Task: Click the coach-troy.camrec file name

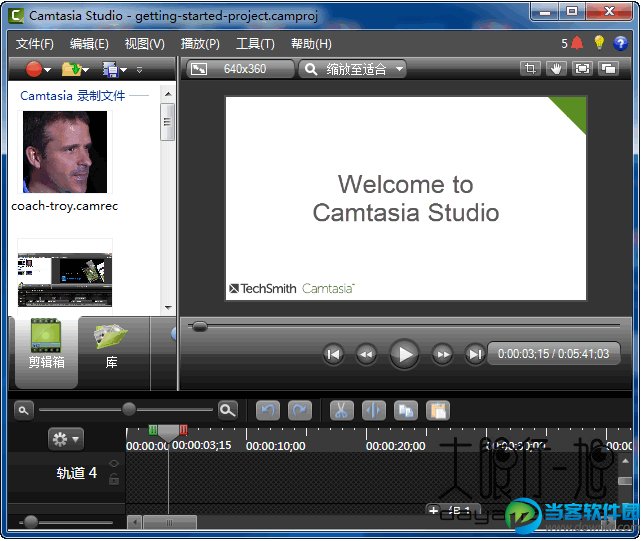Action: (65, 206)
